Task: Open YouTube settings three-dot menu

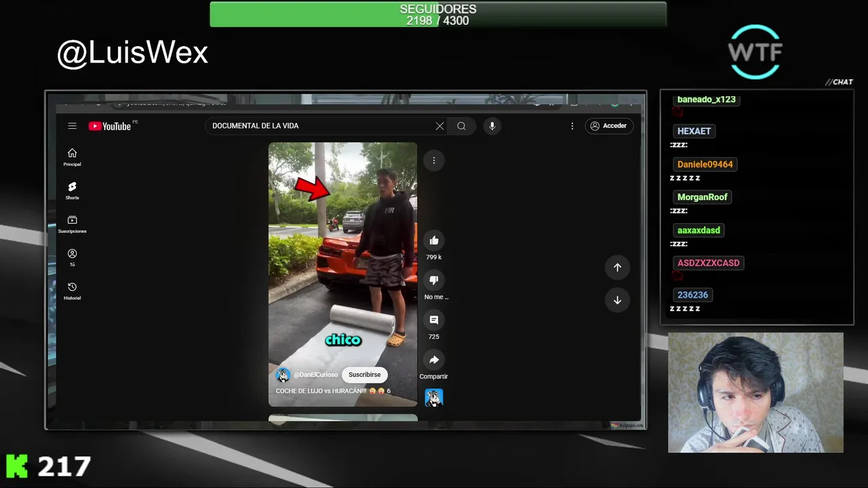Action: pyautogui.click(x=572, y=125)
